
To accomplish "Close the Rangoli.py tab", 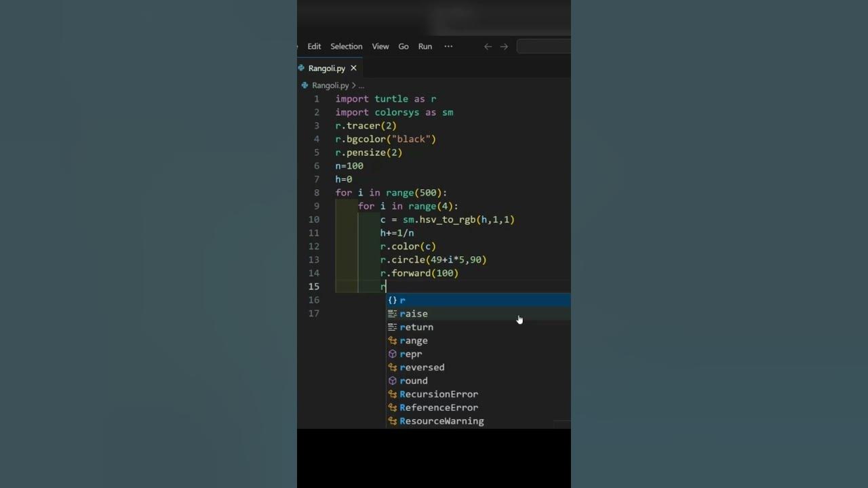I will pyautogui.click(x=353, y=68).
